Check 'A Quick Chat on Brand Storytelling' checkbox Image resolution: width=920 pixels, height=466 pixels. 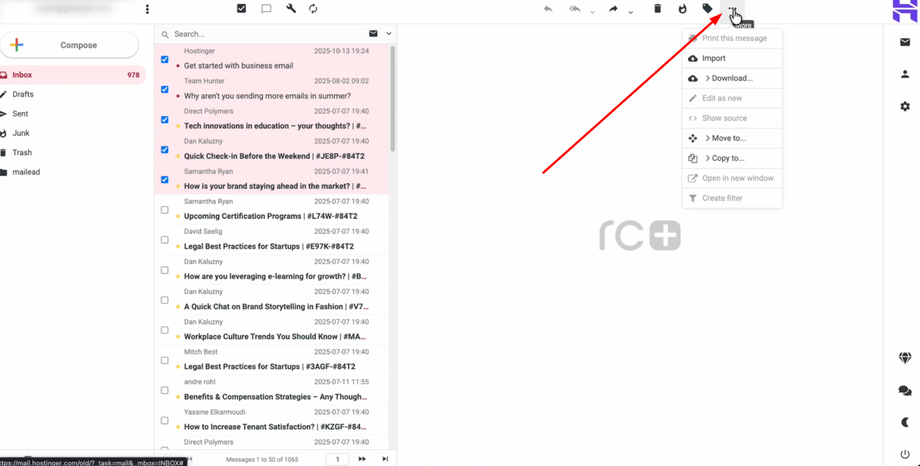[164, 300]
